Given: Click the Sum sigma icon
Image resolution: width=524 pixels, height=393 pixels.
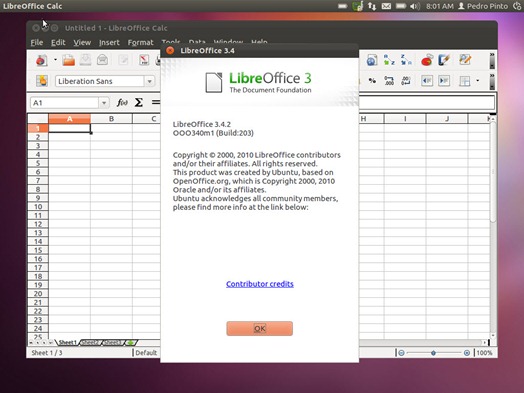Looking at the screenshot, I should point(139,103).
